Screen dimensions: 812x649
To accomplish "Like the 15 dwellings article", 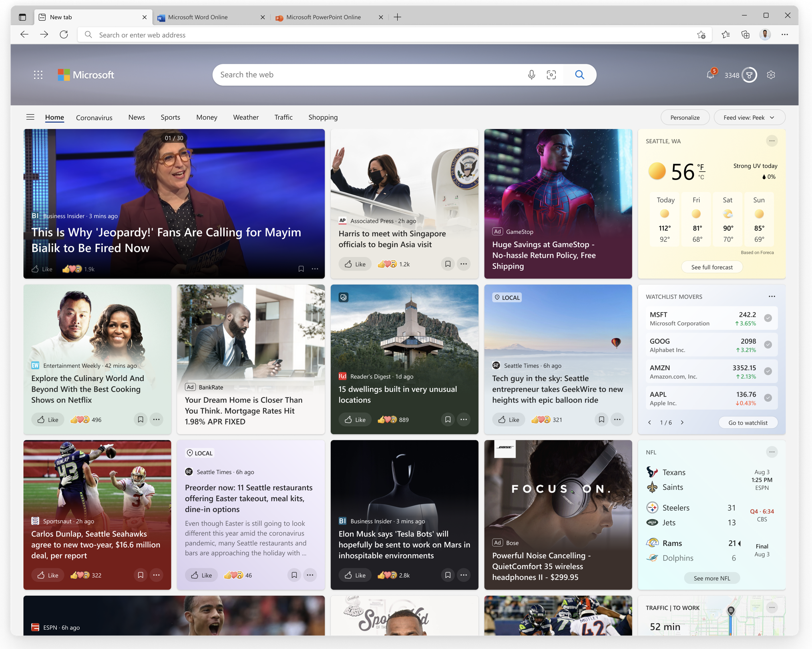I will [355, 420].
